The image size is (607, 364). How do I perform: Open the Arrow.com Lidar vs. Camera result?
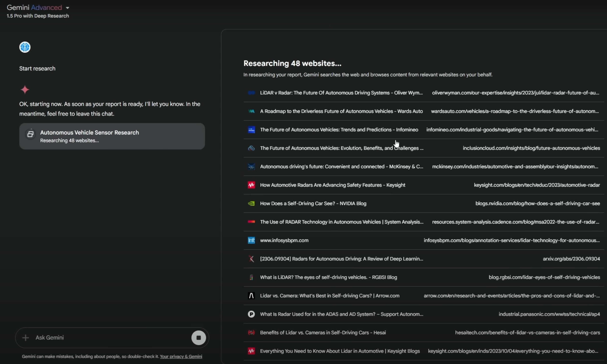tap(329, 296)
